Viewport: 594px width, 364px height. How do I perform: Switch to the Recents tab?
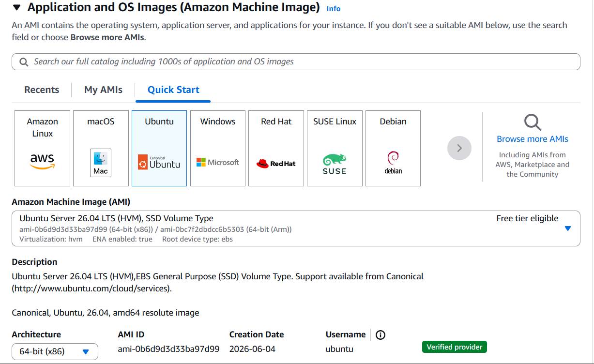[x=42, y=90]
